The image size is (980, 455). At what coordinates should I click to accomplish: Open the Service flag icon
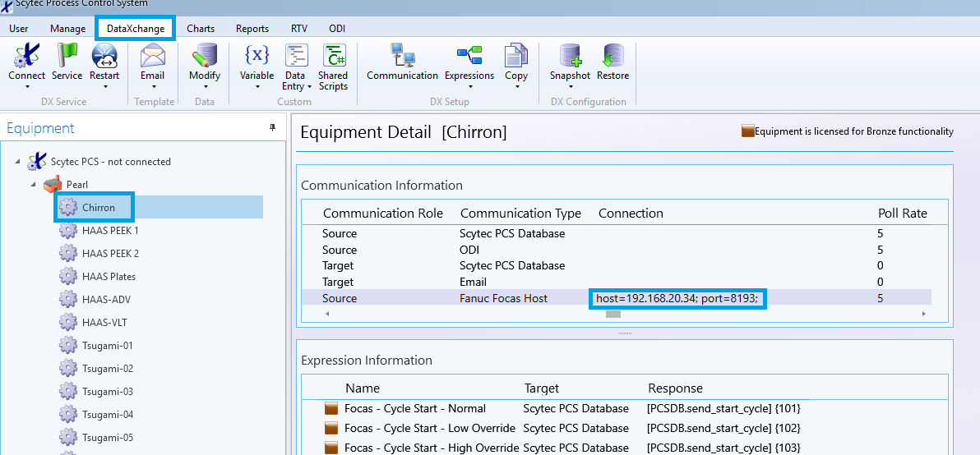[x=67, y=56]
